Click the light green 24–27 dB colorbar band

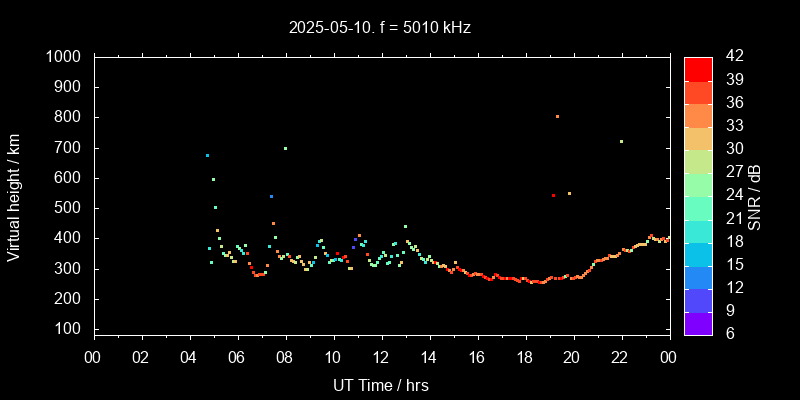(x=697, y=184)
